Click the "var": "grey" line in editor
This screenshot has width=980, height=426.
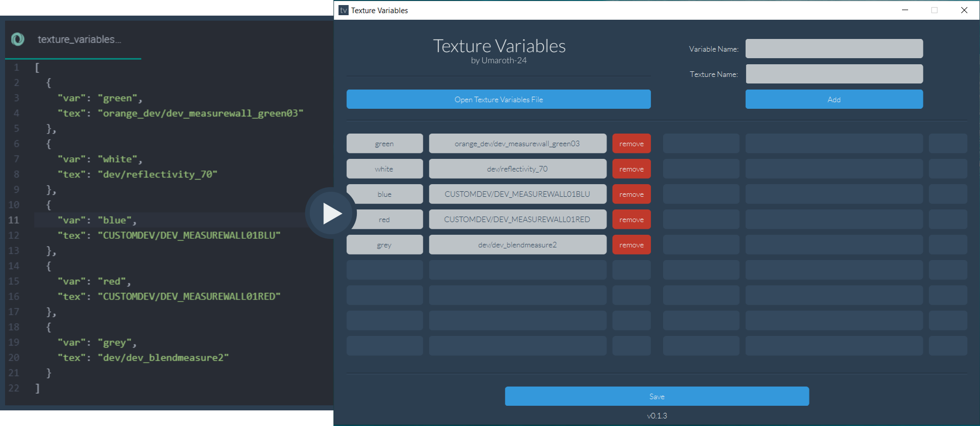tap(97, 343)
